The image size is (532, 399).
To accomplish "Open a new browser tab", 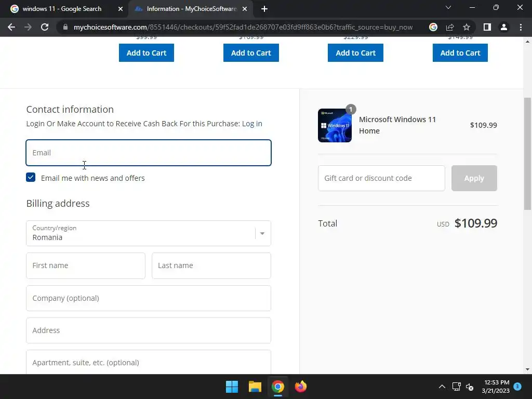I will click(x=264, y=9).
